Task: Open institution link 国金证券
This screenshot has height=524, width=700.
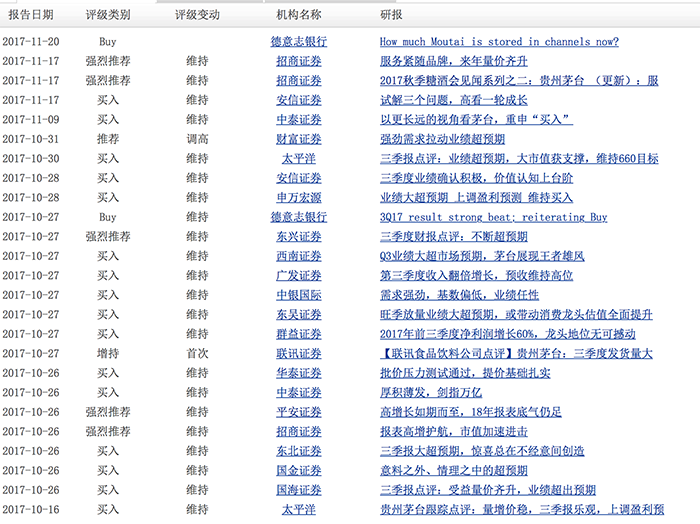Action: (299, 470)
